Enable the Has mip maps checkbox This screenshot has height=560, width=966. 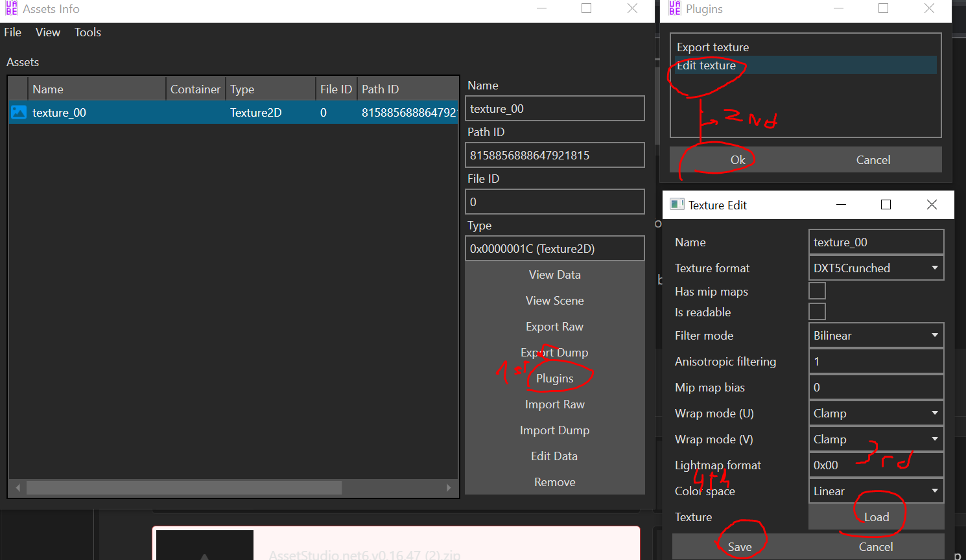[817, 291]
